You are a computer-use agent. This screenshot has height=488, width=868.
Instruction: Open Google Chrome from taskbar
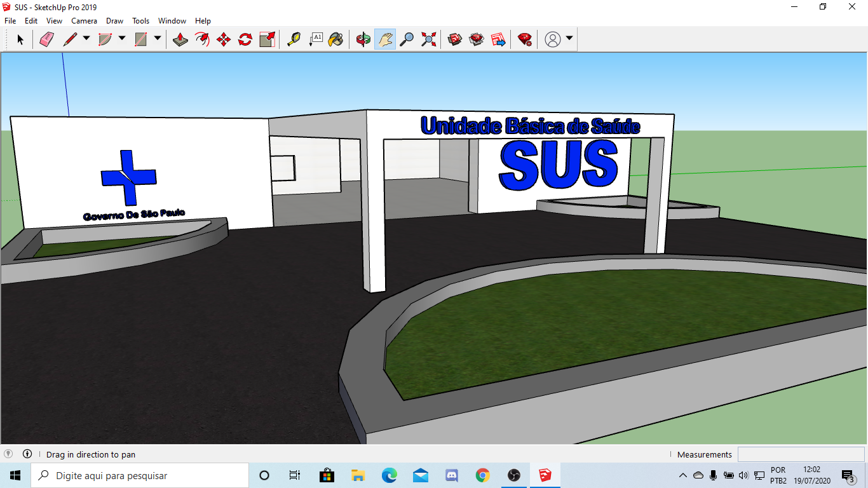[483, 475]
